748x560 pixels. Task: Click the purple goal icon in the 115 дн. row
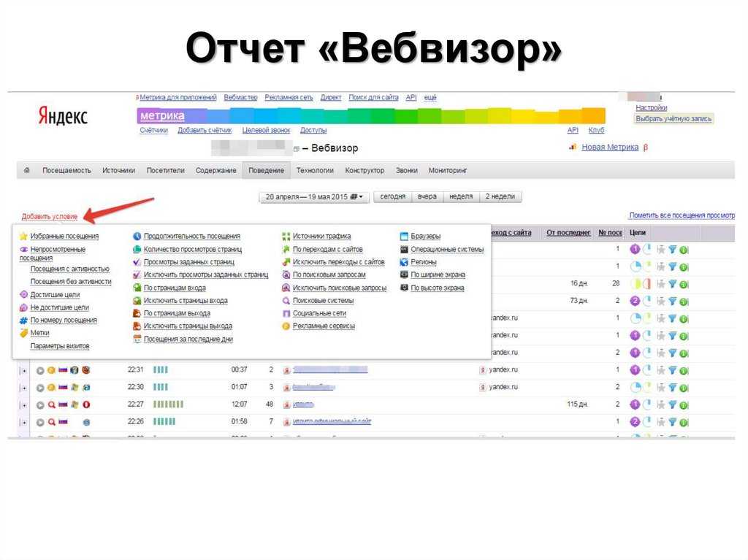coord(635,404)
